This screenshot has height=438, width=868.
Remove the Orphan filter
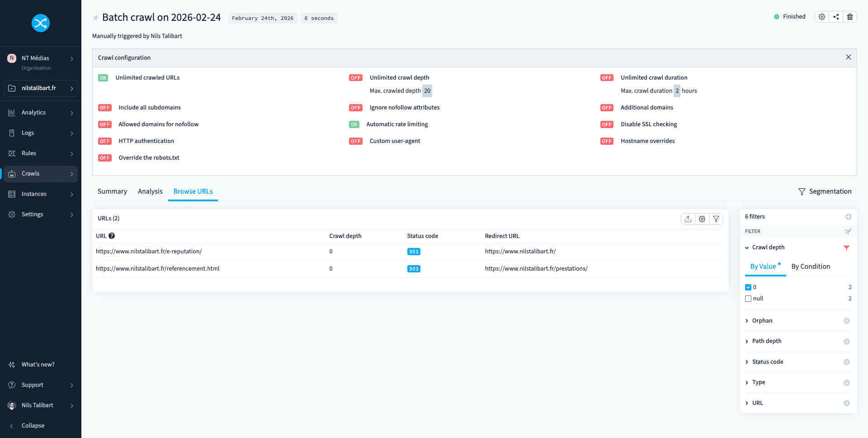[x=847, y=321]
